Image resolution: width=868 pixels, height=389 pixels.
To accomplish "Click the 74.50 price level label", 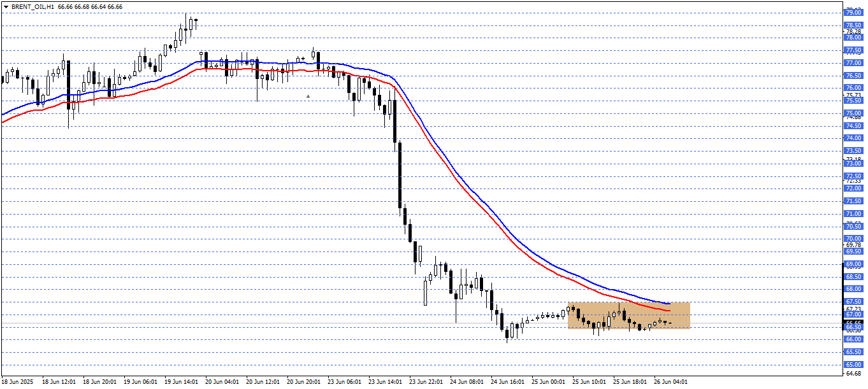I will click(x=853, y=125).
